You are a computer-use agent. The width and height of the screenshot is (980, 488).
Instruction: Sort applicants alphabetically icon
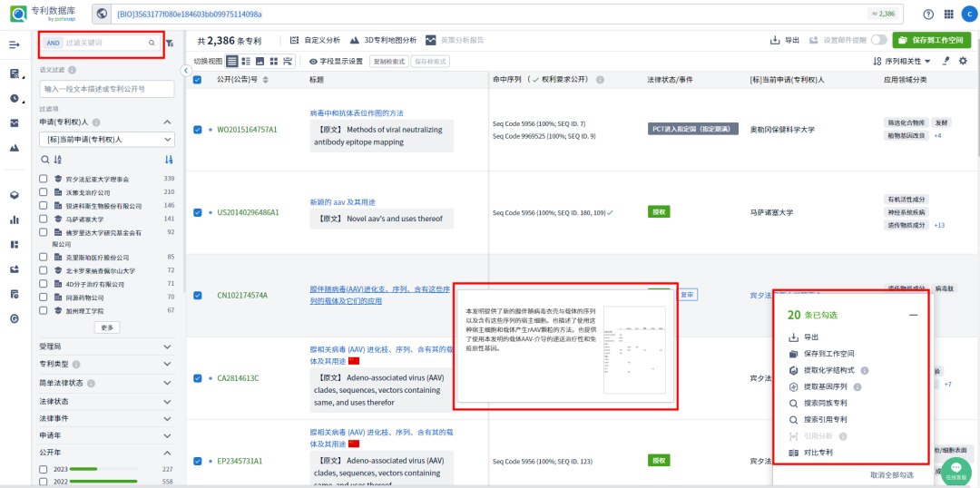click(x=58, y=160)
